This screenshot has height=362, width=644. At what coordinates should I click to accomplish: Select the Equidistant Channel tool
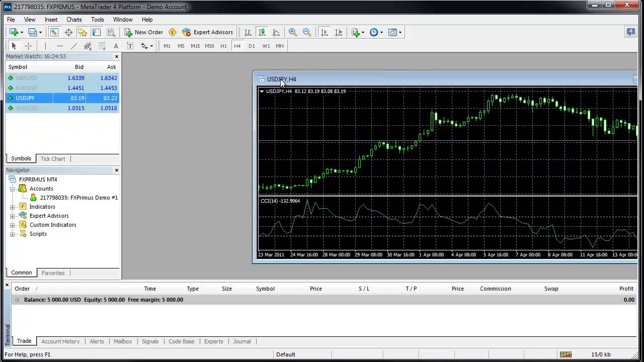88,46
